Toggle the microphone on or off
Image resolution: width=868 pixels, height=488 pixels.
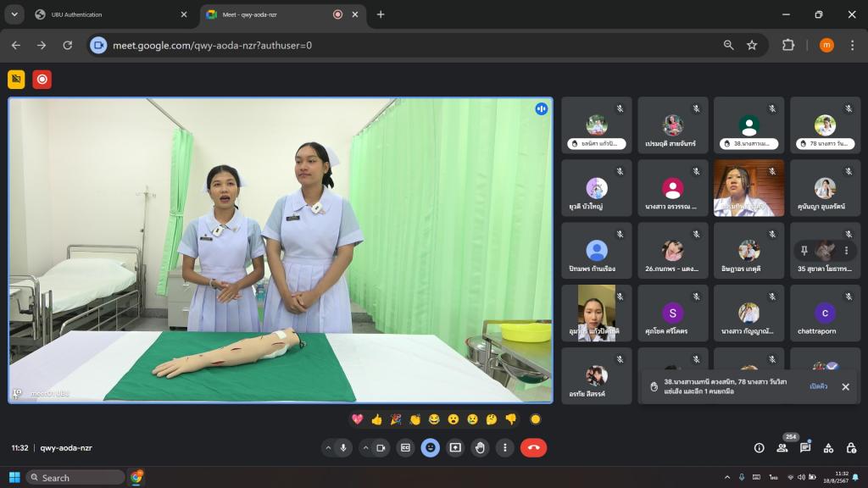click(343, 447)
